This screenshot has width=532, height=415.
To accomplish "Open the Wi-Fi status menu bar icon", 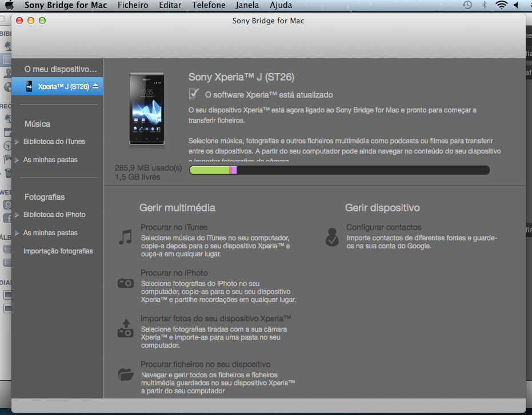I will click(502, 5).
